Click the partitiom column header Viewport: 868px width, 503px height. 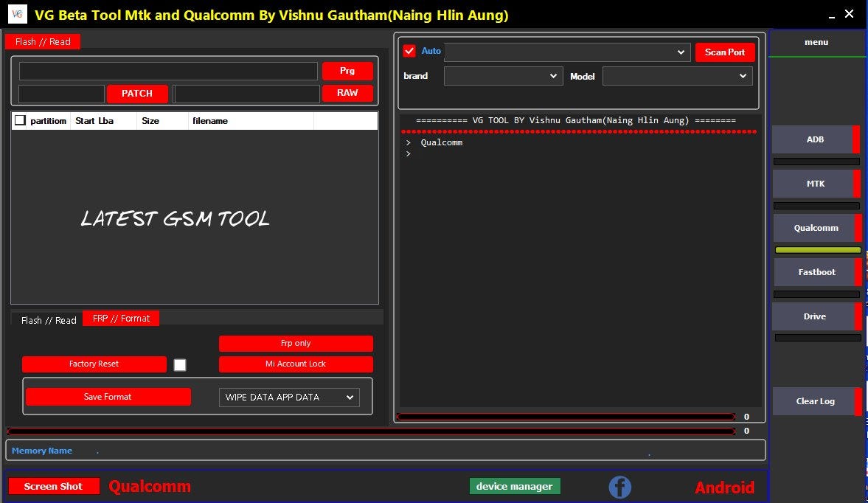click(x=48, y=121)
